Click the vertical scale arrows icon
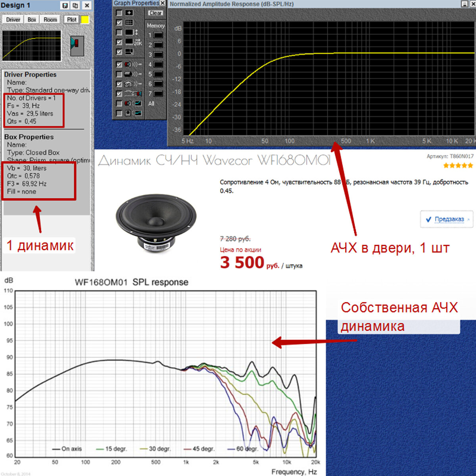Image resolution: width=476 pixels, height=476 pixels. (132, 32)
